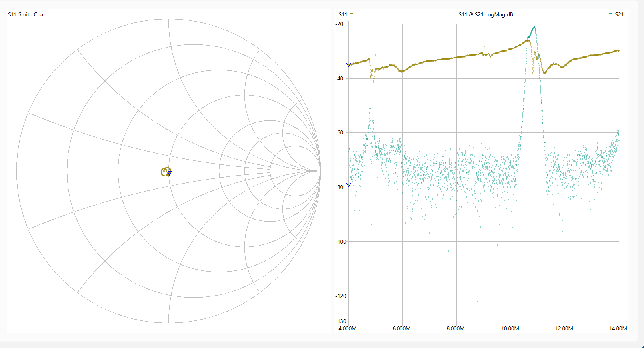Click the 6.000M frequency axis label
This screenshot has width=644, height=348.
(x=402, y=328)
